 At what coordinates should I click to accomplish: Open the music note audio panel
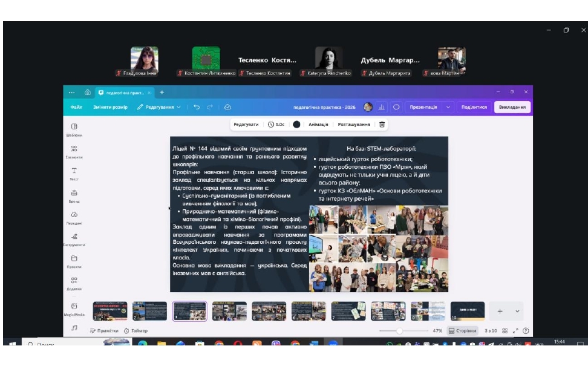(74, 328)
